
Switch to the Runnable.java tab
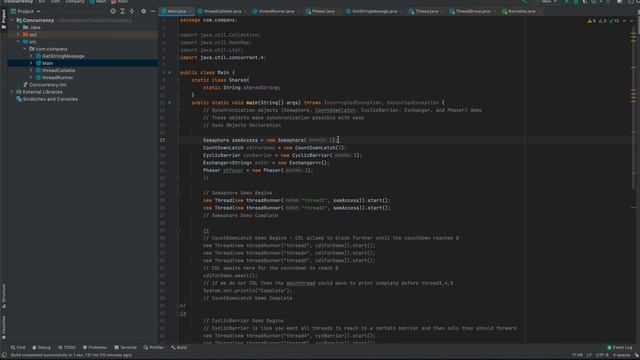coord(521,11)
